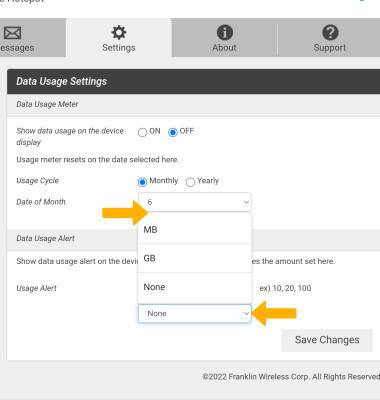Click the Usage Cycle label

tap(38, 181)
